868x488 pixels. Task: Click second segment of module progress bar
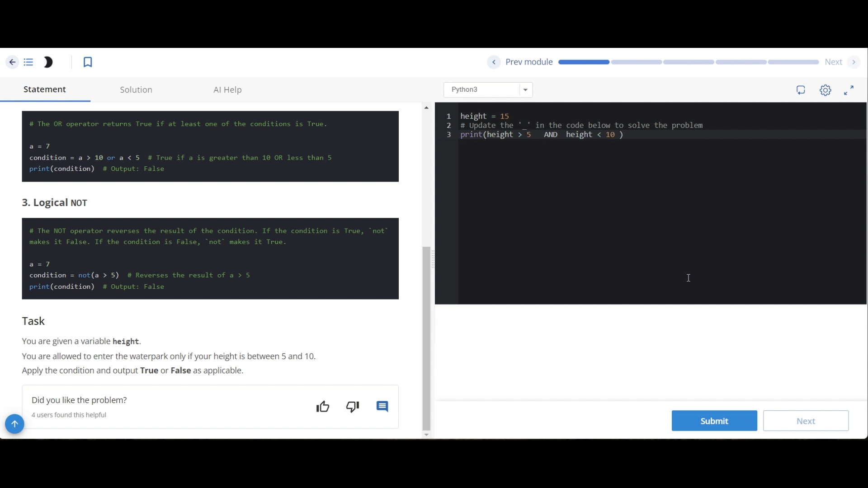click(636, 62)
